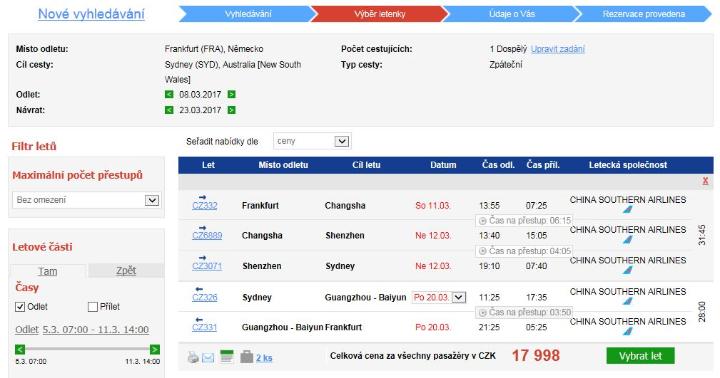
Task: Open the Seřadit nabídky dle dropdown
Action: (312, 141)
